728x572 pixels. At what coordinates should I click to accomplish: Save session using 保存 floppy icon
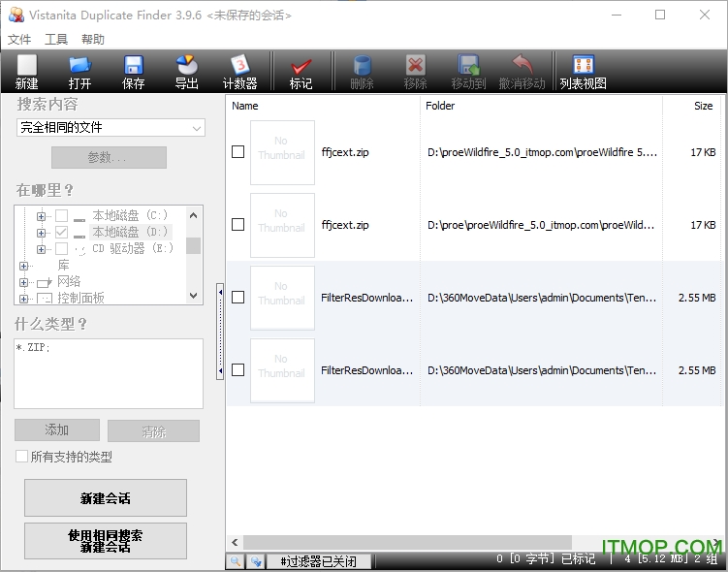click(x=133, y=71)
